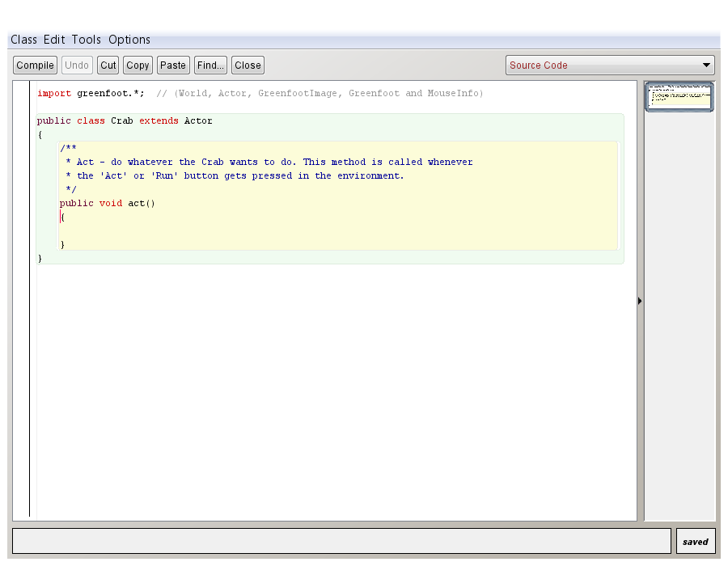Cut the selected text with Cut button

[x=108, y=65]
